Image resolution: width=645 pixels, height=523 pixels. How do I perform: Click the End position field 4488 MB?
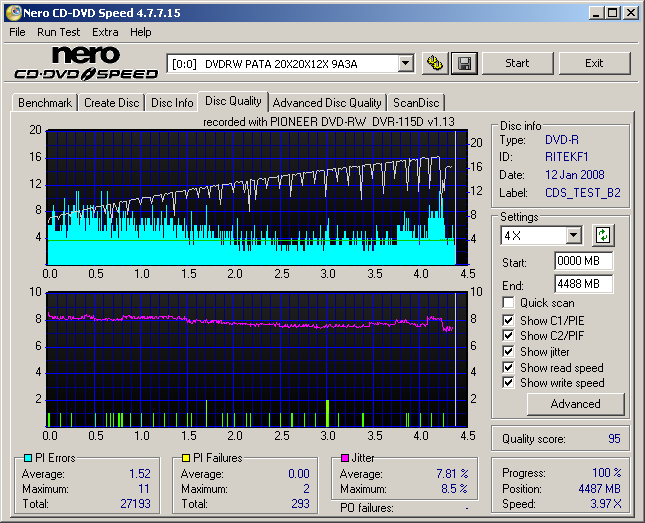click(x=583, y=284)
